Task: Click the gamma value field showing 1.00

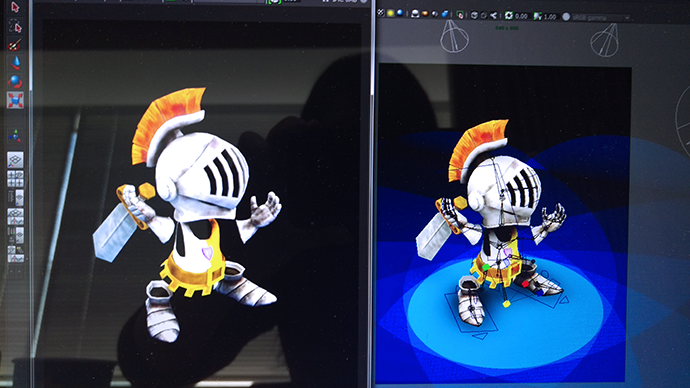Action: point(550,17)
